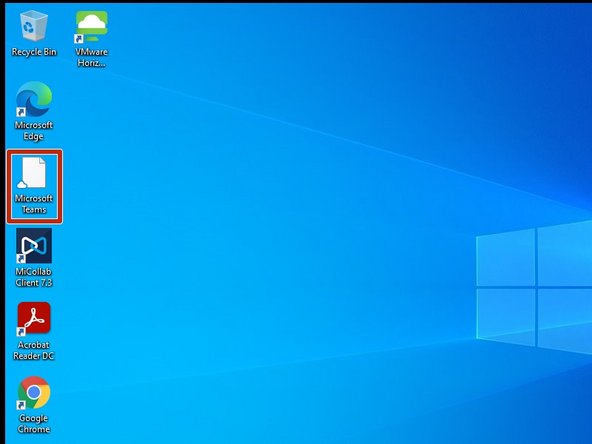The image size is (592, 444).
Task: Click the "Google Chrome" label text
Action: (x=34, y=424)
